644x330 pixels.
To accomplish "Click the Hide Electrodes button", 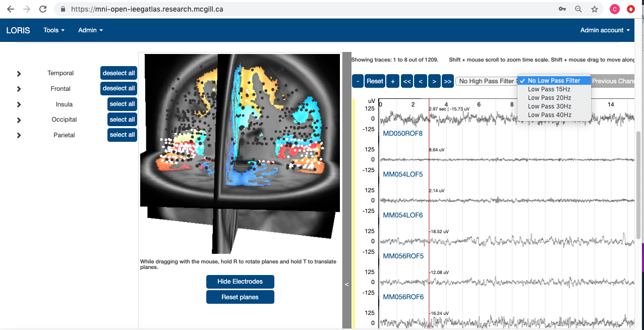I will coord(240,282).
